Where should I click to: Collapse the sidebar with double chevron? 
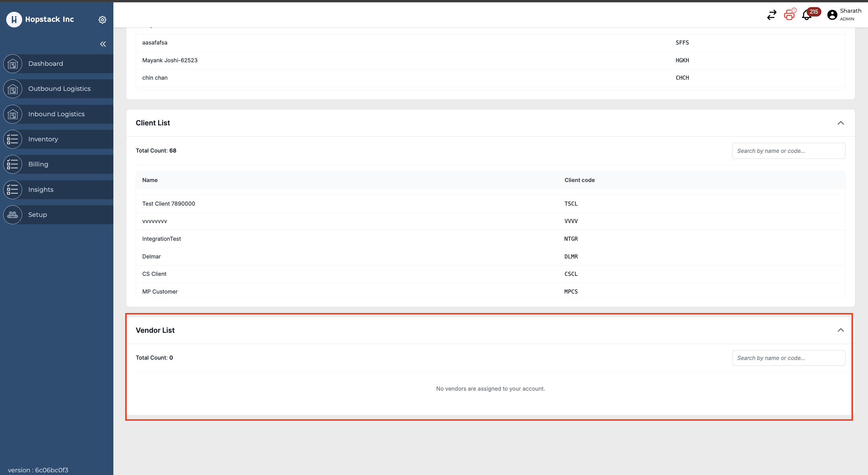(x=103, y=44)
